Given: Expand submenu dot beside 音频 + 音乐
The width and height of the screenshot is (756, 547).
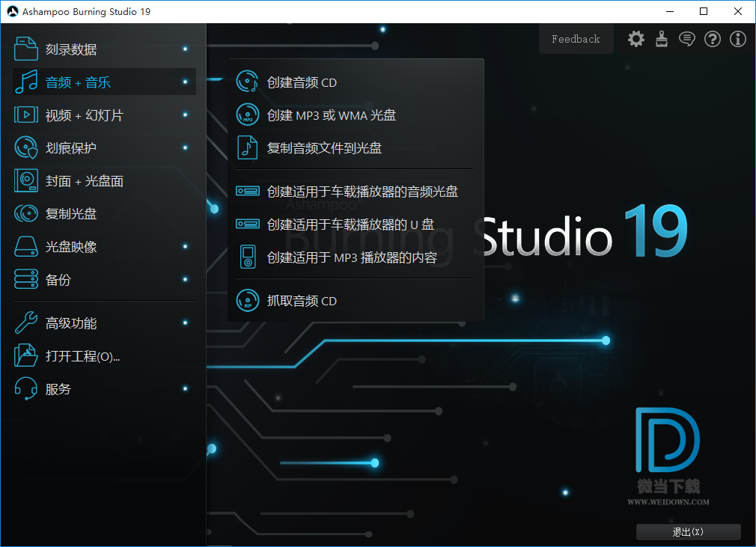Looking at the screenshot, I should [185, 82].
